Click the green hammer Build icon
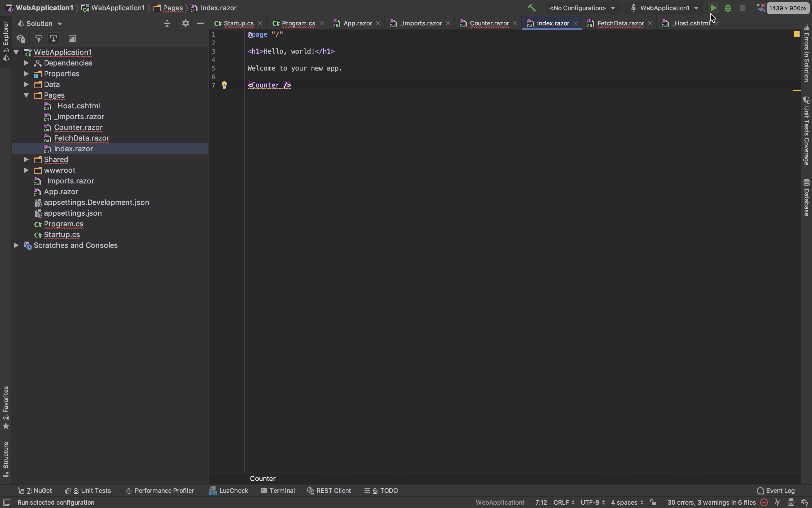The height and width of the screenshot is (508, 812). (x=531, y=8)
